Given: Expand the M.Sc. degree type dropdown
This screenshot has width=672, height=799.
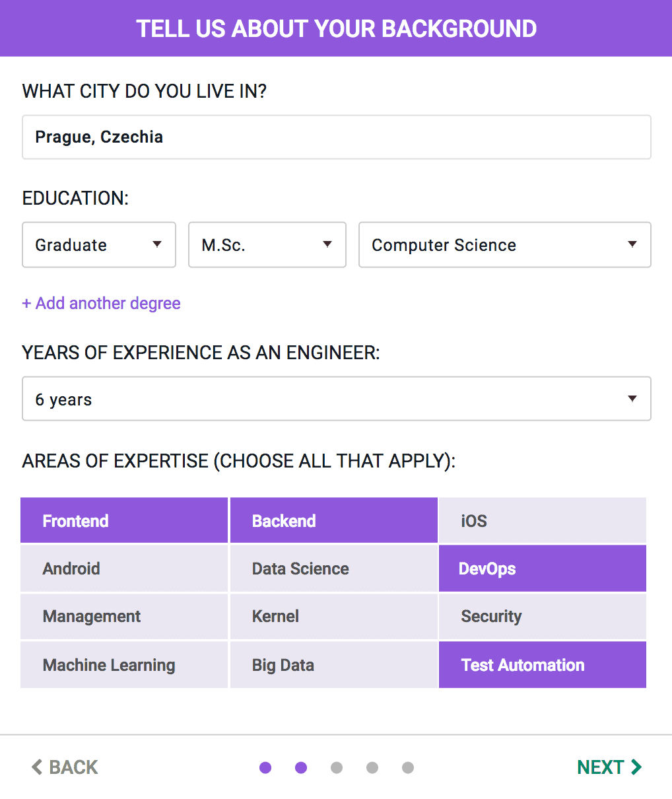Looking at the screenshot, I should pos(267,245).
